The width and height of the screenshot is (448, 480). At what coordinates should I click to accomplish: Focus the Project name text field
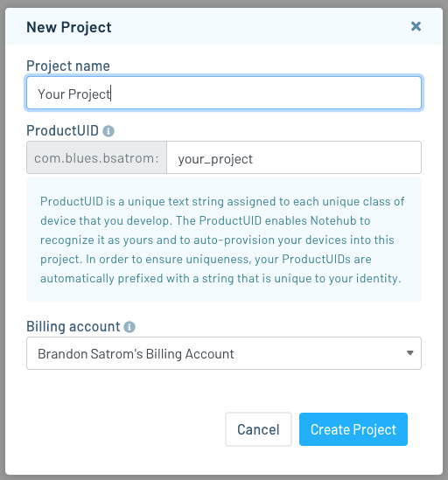[224, 93]
